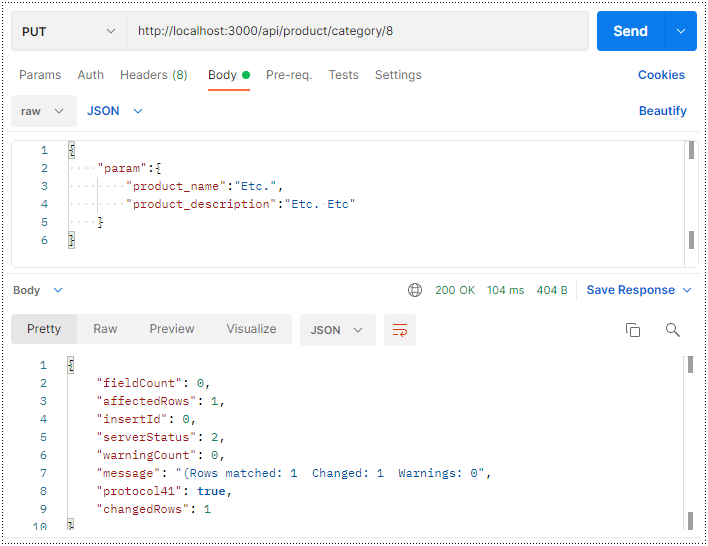Screen dimensions: 708x546
Task: Open the PUT method dropdown
Action: point(69,31)
